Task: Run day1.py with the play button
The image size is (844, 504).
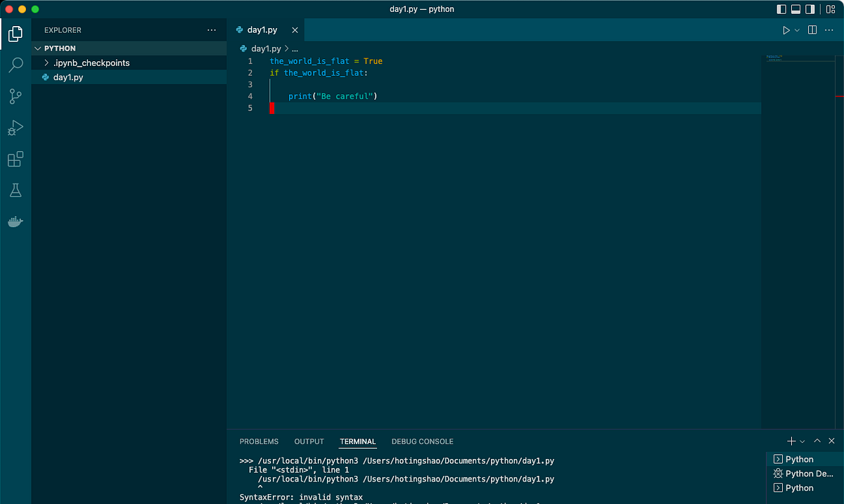Action: 786,30
